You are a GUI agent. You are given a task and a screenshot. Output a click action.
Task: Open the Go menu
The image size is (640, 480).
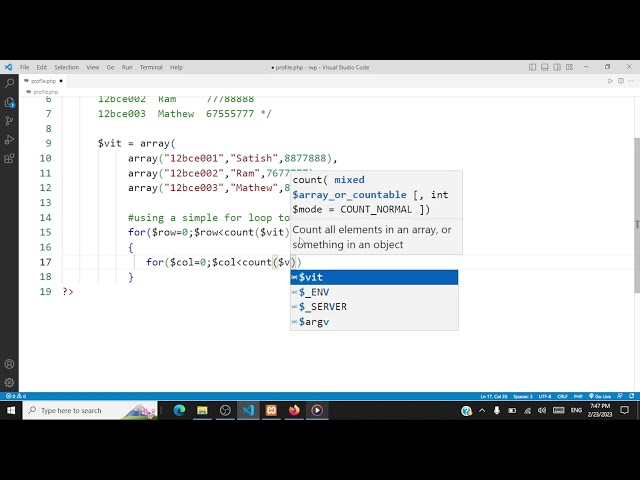pos(111,67)
